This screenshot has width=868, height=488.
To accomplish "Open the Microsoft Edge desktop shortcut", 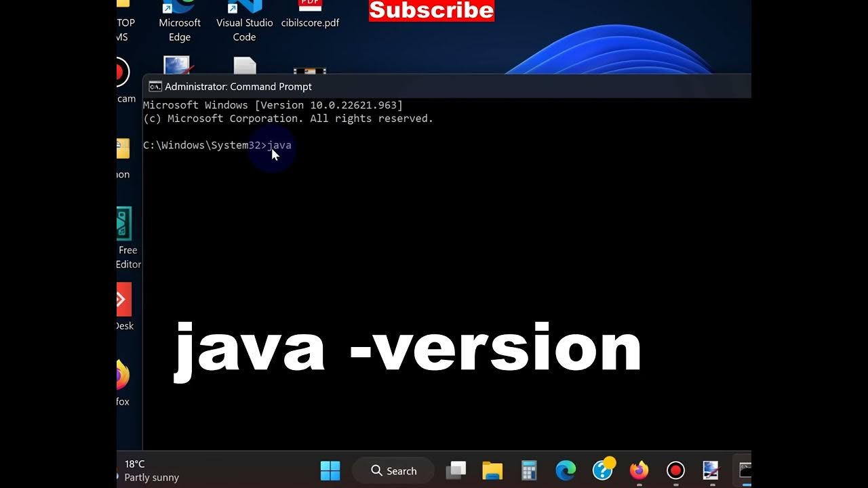I will click(x=180, y=22).
